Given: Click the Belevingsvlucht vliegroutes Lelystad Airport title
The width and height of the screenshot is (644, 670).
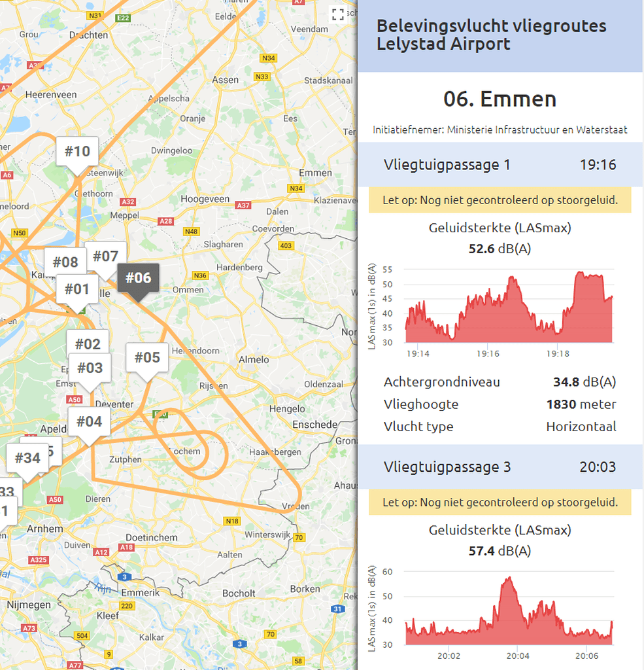Looking at the screenshot, I should tap(491, 35).
